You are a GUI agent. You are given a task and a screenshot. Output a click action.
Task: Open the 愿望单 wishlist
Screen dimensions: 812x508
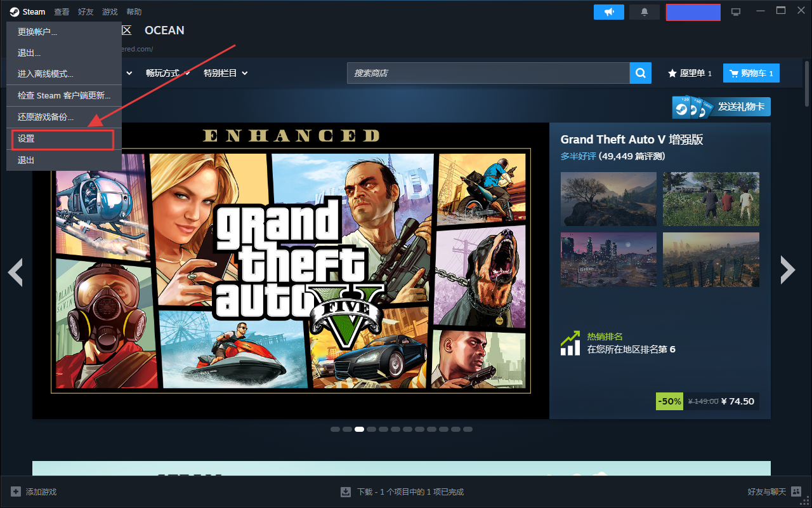point(690,74)
